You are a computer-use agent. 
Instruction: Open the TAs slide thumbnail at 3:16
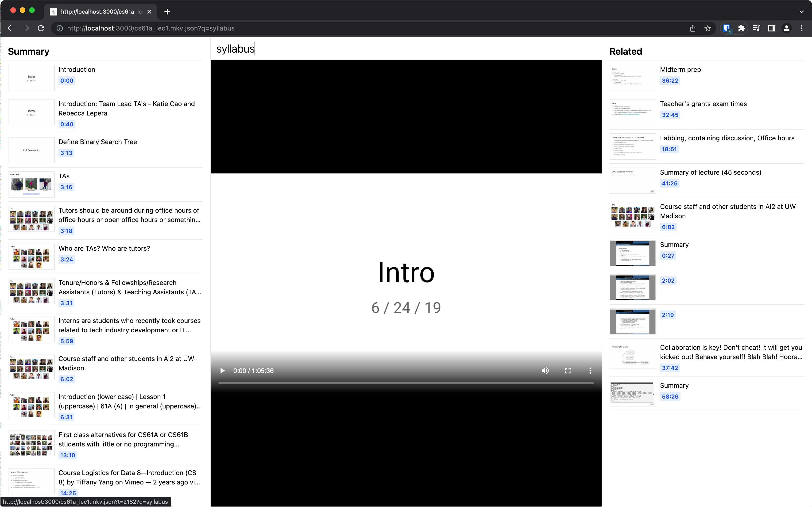click(31, 184)
